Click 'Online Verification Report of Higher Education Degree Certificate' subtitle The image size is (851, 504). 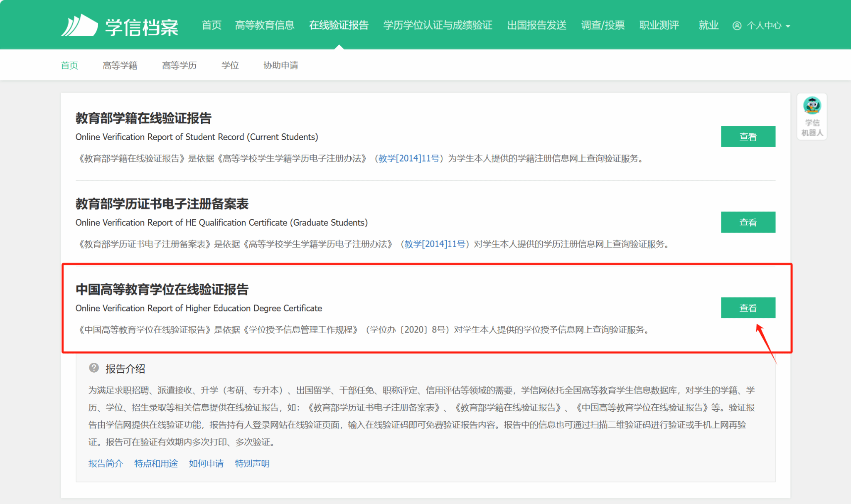tap(199, 308)
